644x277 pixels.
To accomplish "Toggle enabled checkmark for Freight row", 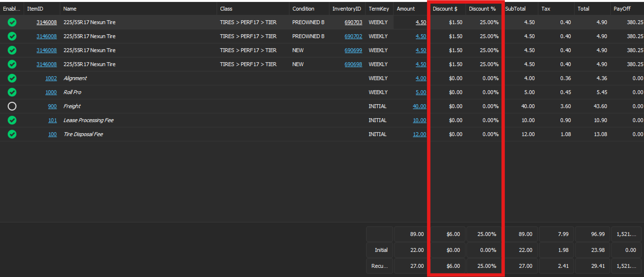I will click(12, 106).
